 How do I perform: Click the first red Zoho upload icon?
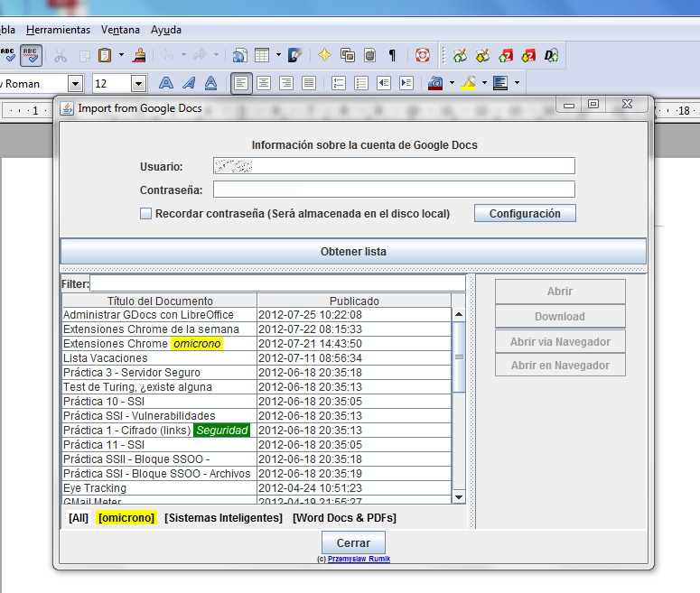(x=506, y=55)
